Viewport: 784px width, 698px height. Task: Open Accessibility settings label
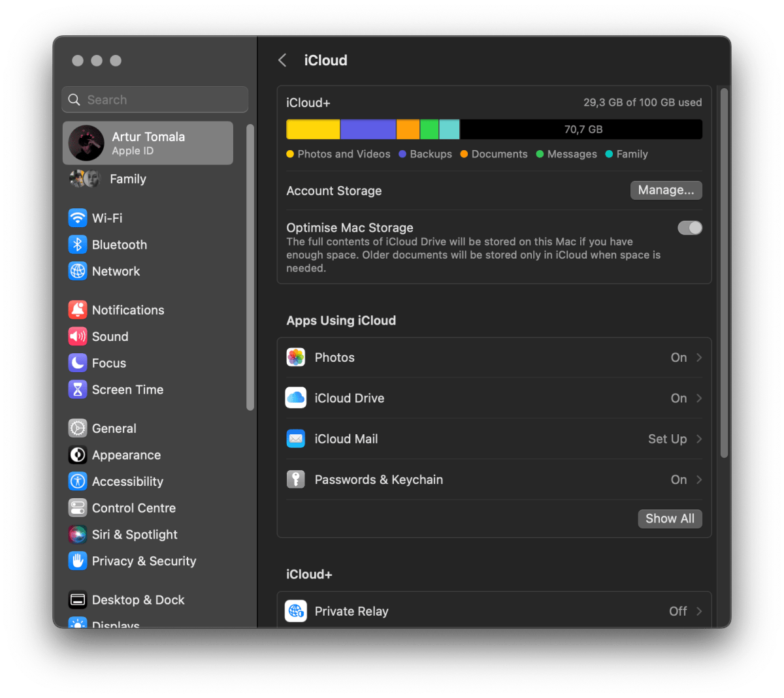click(127, 482)
